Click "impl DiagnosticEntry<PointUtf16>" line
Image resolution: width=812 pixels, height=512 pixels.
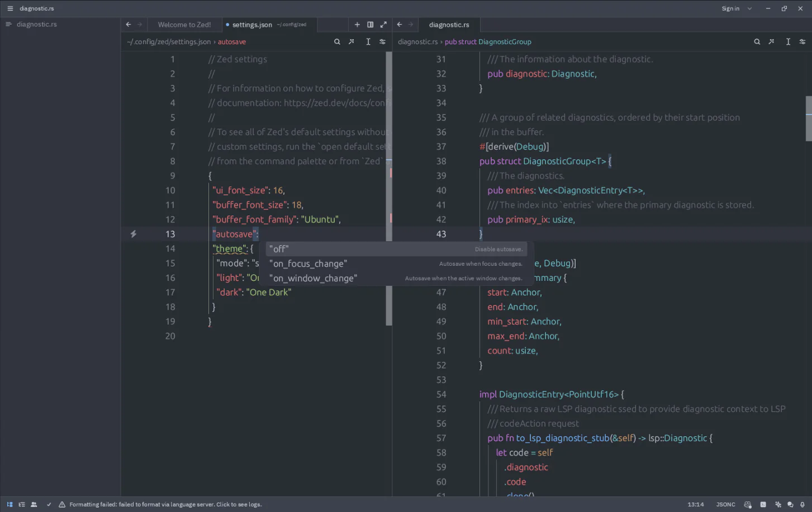point(552,395)
